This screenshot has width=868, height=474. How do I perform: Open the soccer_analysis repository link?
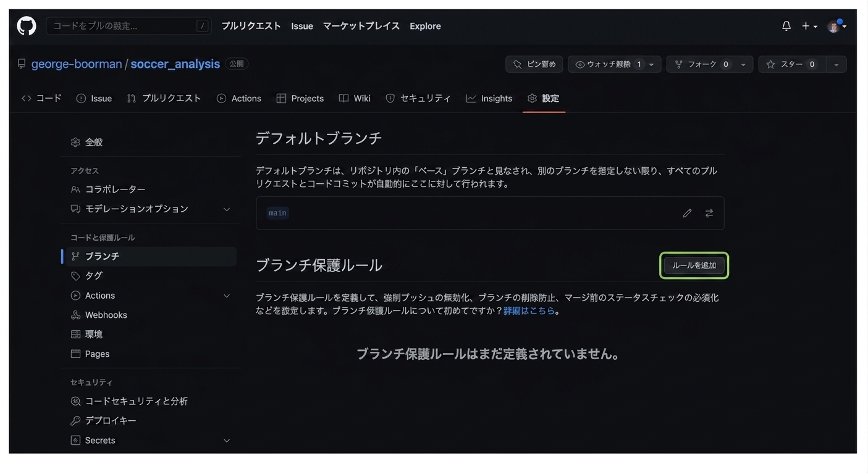175,64
